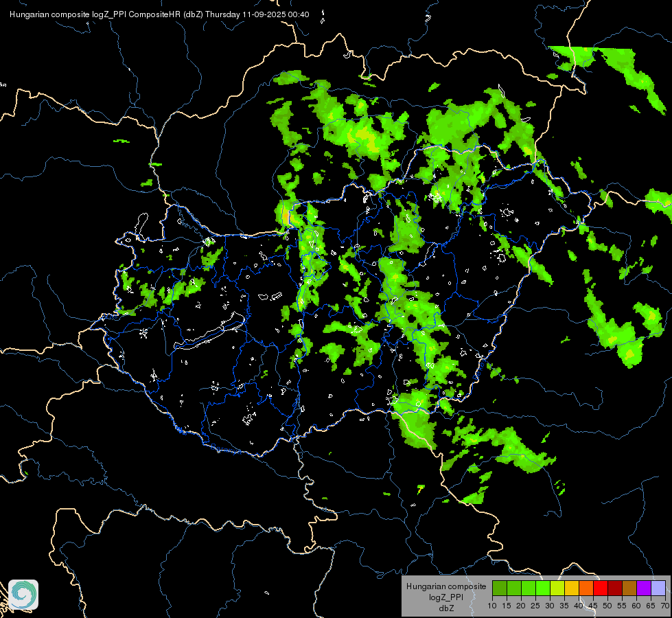Select the 25-30 dBZ bright green swatch
The height and width of the screenshot is (618, 672).
pos(543,588)
